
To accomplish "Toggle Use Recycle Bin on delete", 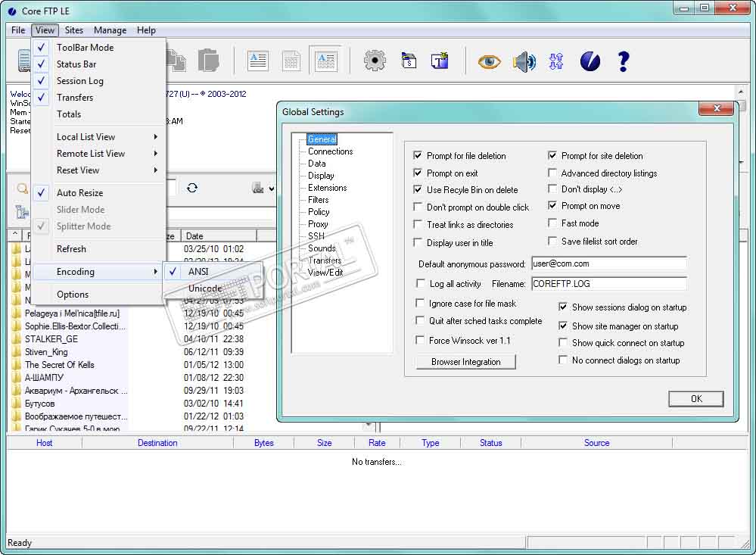I will (418, 189).
